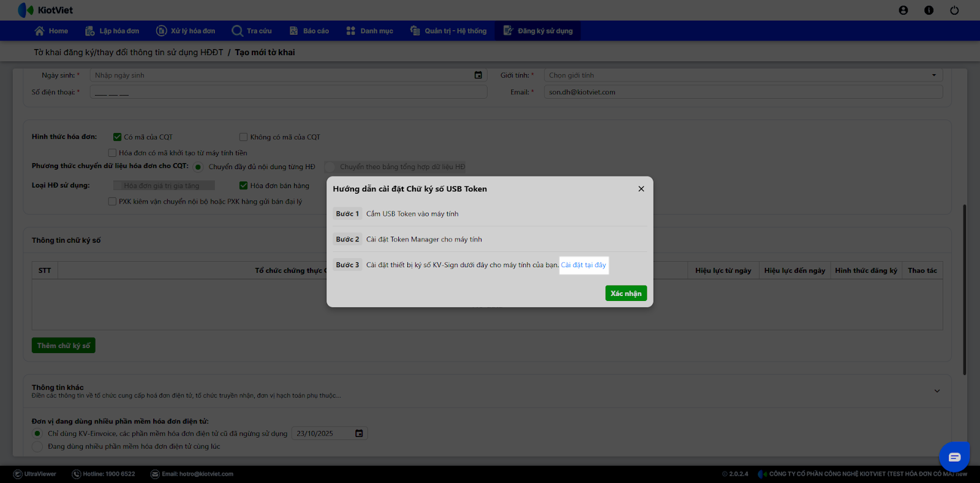Image resolution: width=980 pixels, height=483 pixels.
Task: Open the chat support bubble
Action: tap(954, 457)
